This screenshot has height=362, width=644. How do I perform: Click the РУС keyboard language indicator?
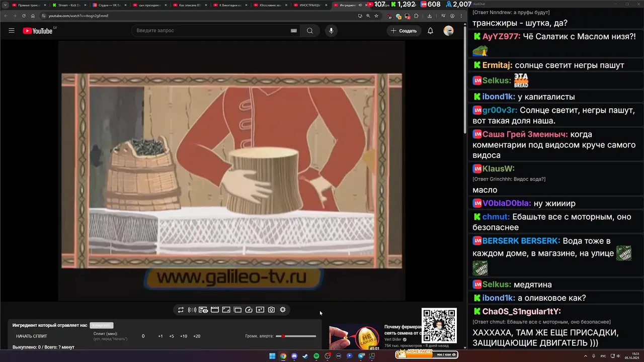click(x=603, y=356)
